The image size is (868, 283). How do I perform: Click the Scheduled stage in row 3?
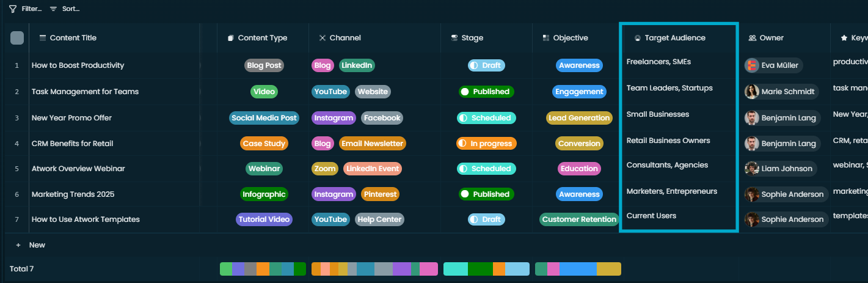click(486, 118)
